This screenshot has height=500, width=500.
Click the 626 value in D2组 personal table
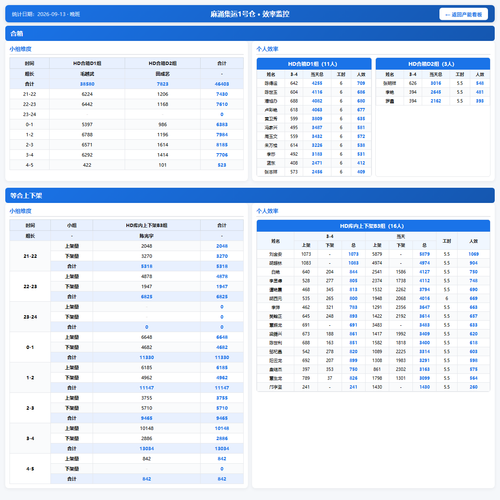[x=413, y=83]
